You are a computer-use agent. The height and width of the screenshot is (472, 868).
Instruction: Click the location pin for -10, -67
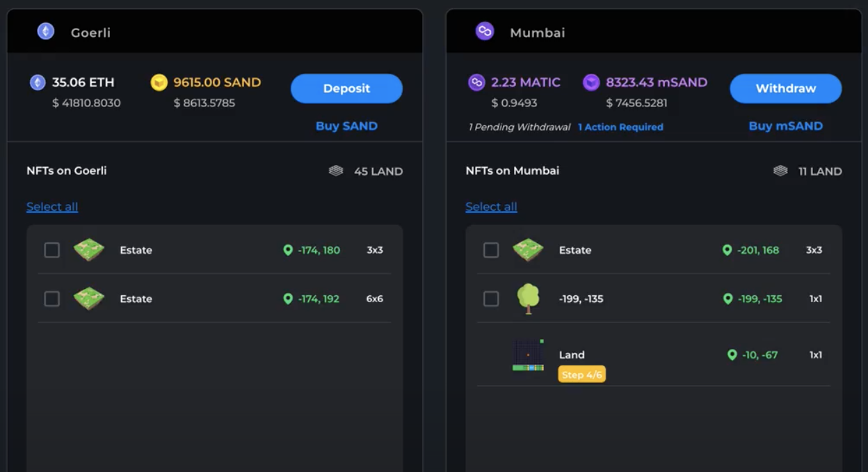click(x=732, y=355)
